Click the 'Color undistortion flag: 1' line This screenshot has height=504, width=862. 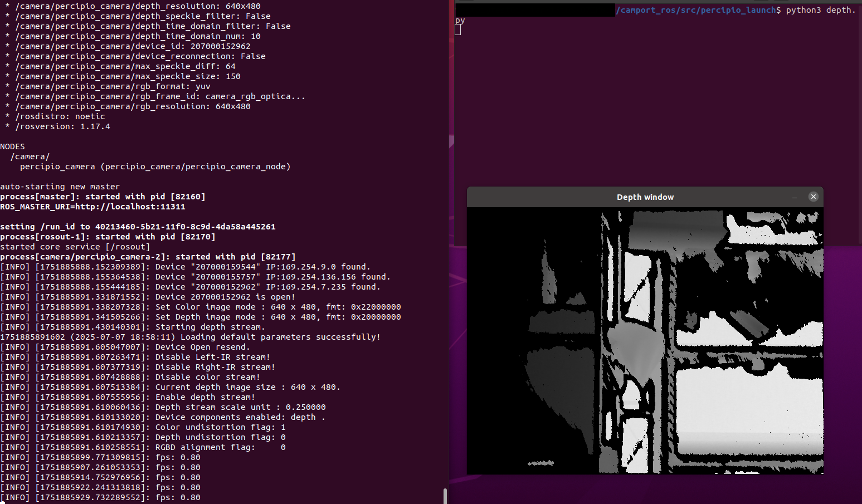(143, 427)
